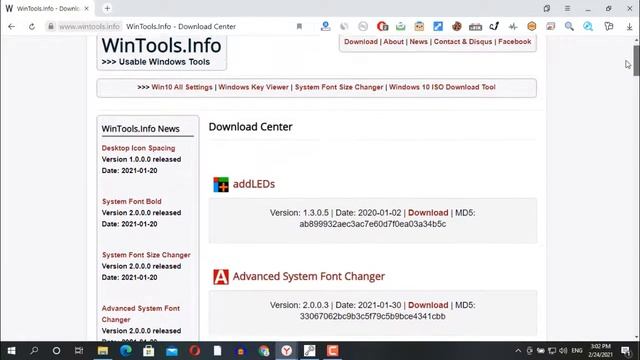
Task: Click the red Opera-style extension icon
Action: click(x=382, y=27)
